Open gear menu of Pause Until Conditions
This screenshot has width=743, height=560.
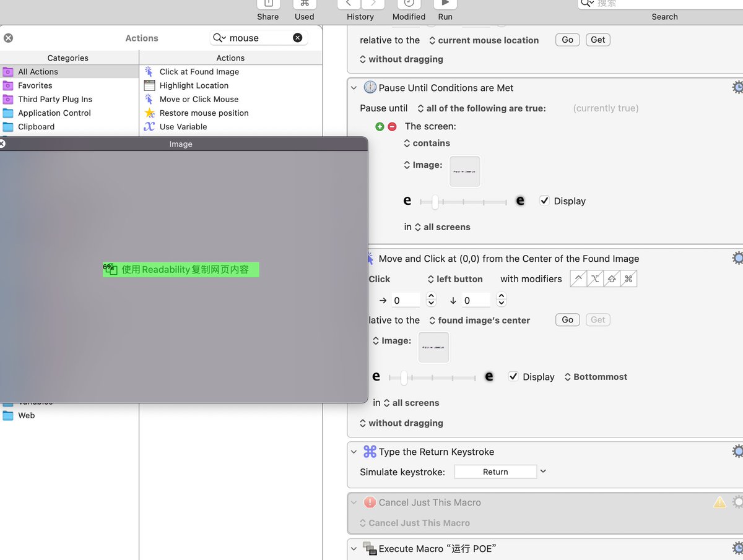737,87
